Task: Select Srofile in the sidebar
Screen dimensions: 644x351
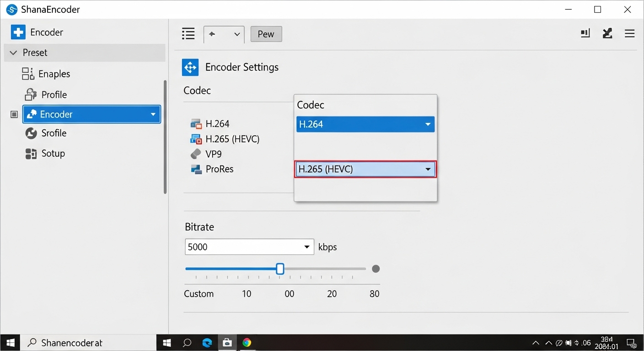Action: pos(54,133)
